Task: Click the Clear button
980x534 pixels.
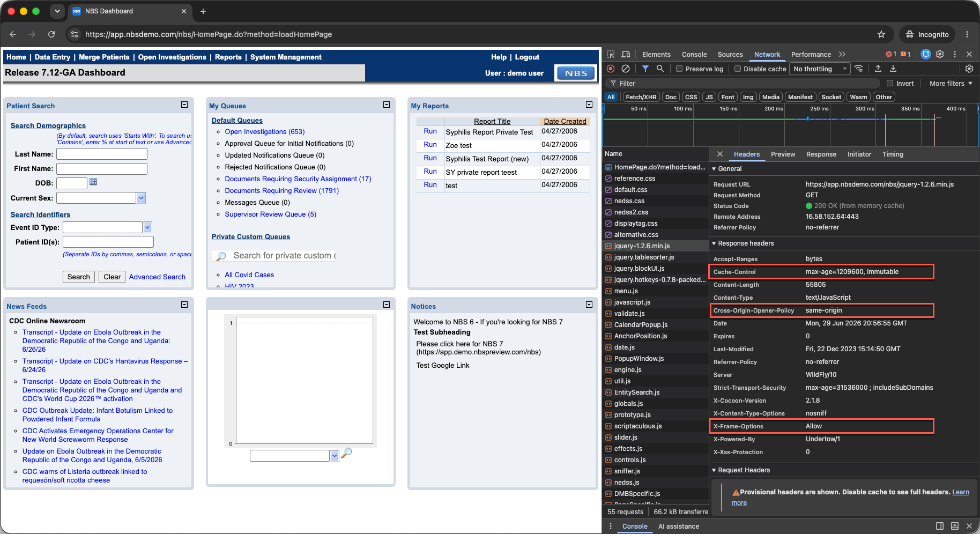Action: tap(112, 277)
